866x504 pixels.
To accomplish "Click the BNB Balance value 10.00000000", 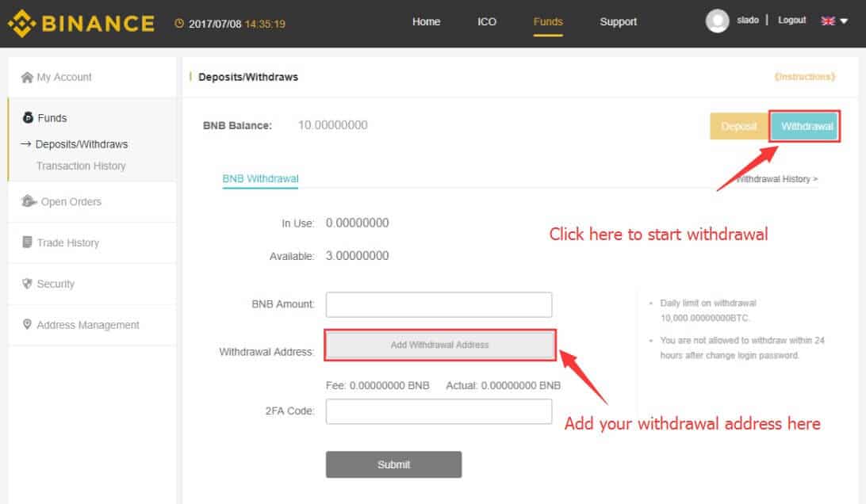I will click(x=332, y=125).
